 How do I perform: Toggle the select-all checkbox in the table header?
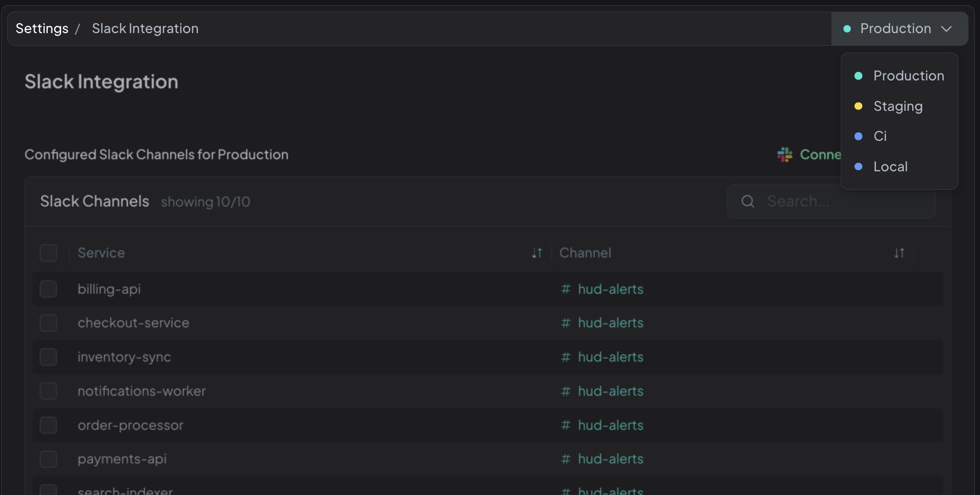(x=48, y=253)
